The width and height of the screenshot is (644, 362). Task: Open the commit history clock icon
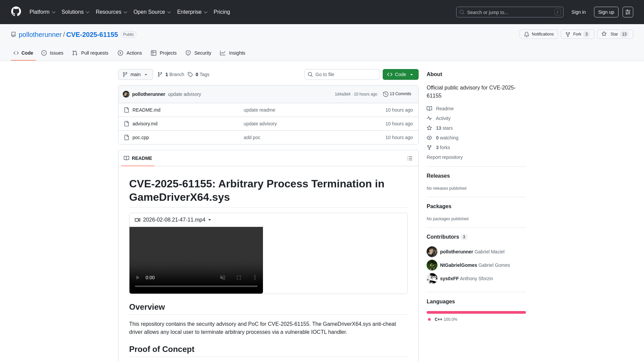(385, 94)
